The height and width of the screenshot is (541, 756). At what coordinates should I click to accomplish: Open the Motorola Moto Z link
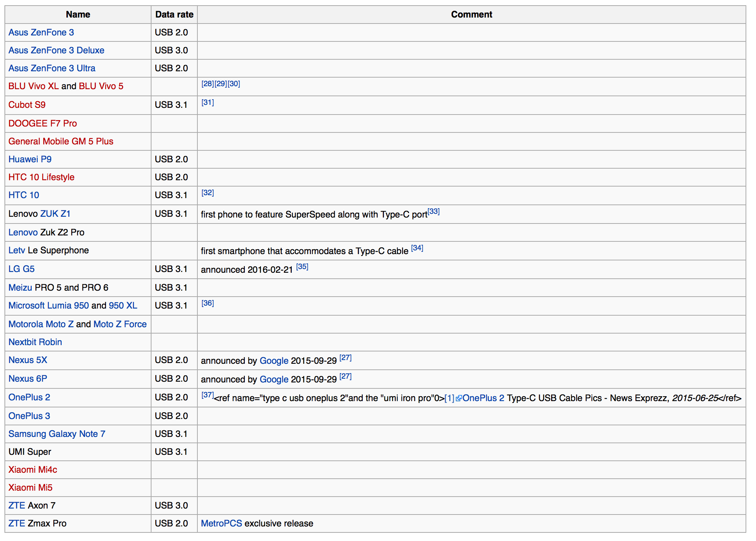41,324
